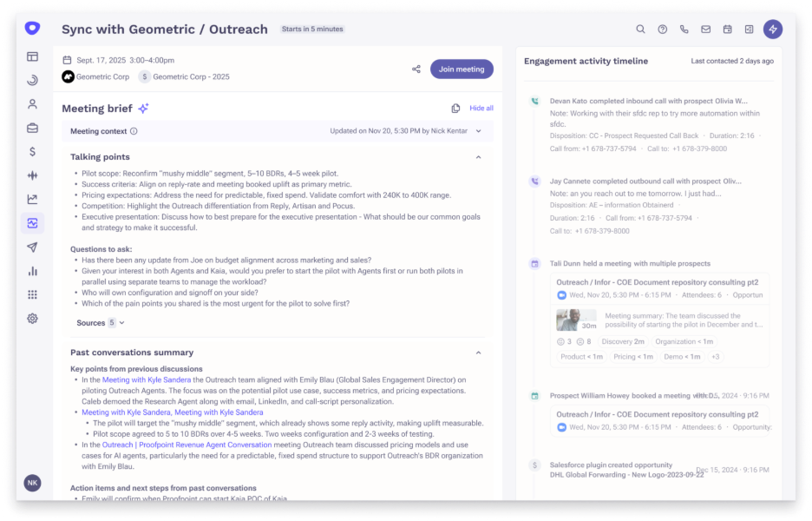Open the briefcase accounts sidebar icon
The height and width of the screenshot is (521, 812).
(x=32, y=128)
